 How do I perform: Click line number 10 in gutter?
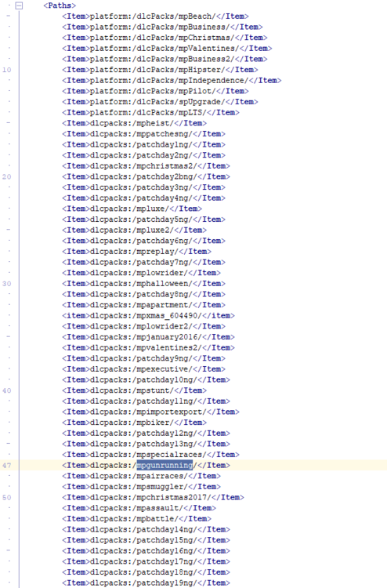pos(7,70)
